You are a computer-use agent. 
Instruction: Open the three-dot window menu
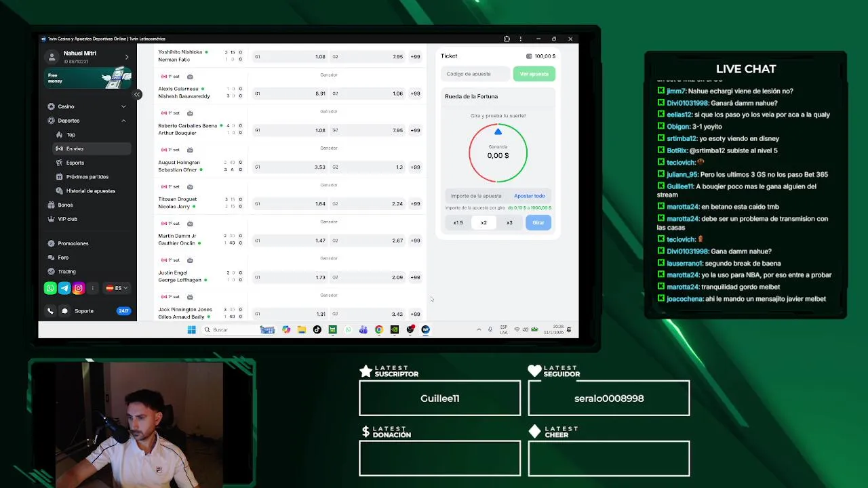[521, 39]
